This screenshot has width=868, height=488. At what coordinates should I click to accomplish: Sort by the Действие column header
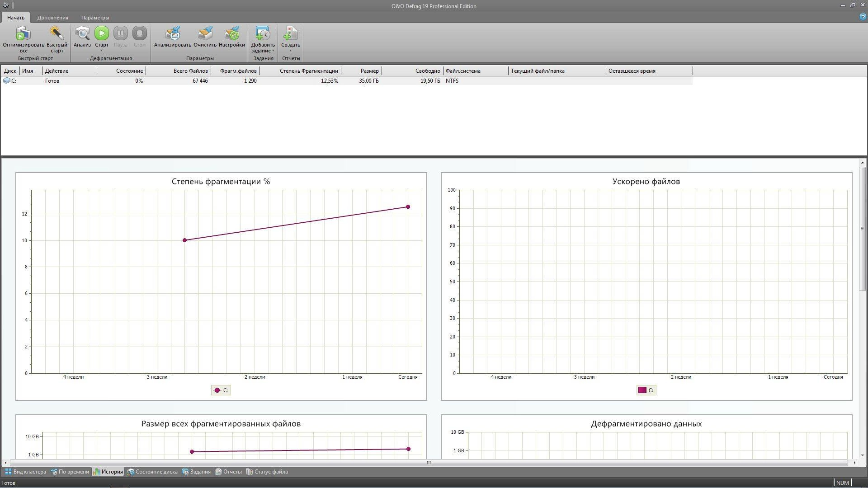tap(70, 71)
